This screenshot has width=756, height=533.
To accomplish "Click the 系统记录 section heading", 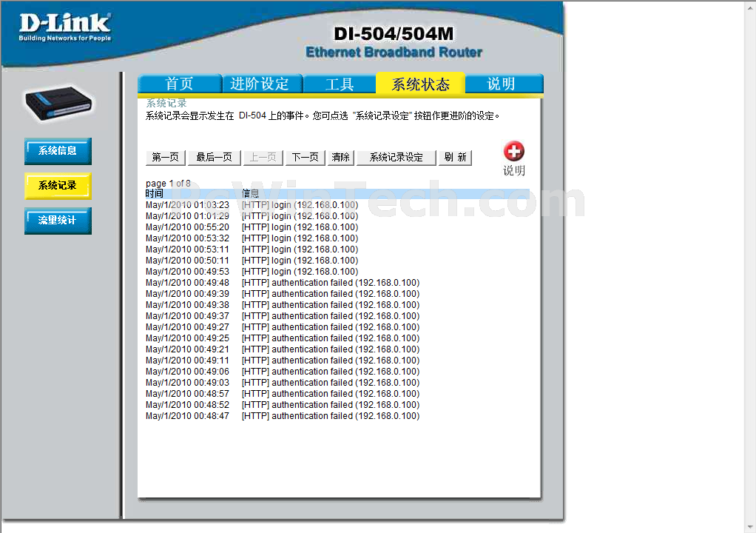I will point(166,103).
